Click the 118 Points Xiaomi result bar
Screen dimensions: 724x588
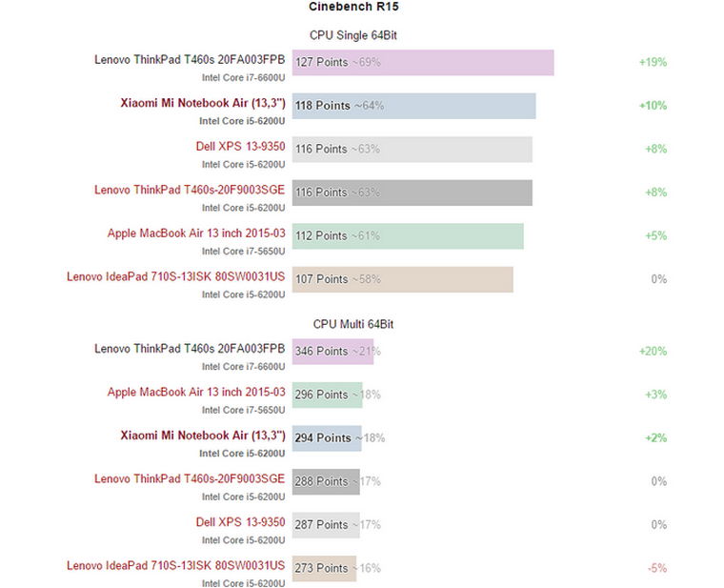click(x=413, y=106)
